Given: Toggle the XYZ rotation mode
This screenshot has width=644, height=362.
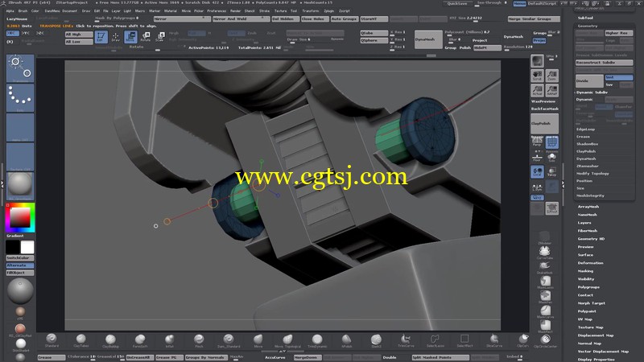Looking at the screenshot, I should click(537, 197).
